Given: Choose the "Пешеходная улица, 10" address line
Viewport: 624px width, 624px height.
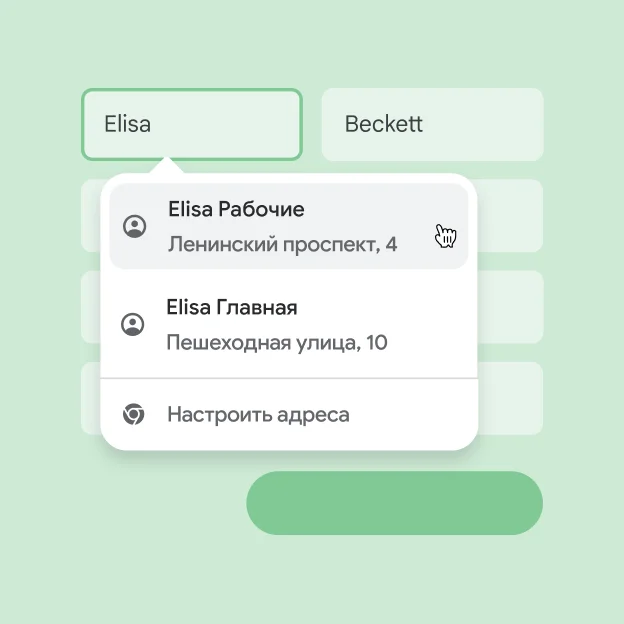Looking at the screenshot, I should [x=277, y=342].
